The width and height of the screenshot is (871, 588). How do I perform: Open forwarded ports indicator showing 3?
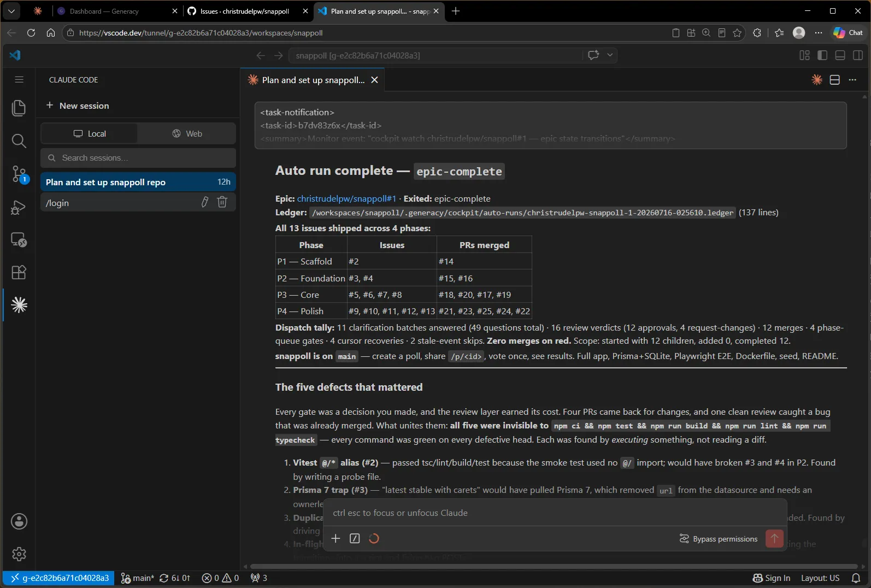259,578
